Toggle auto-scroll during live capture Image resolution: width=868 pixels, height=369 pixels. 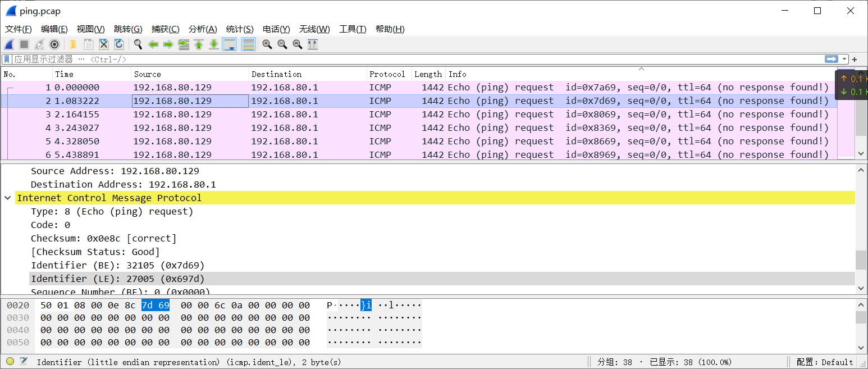(230, 44)
